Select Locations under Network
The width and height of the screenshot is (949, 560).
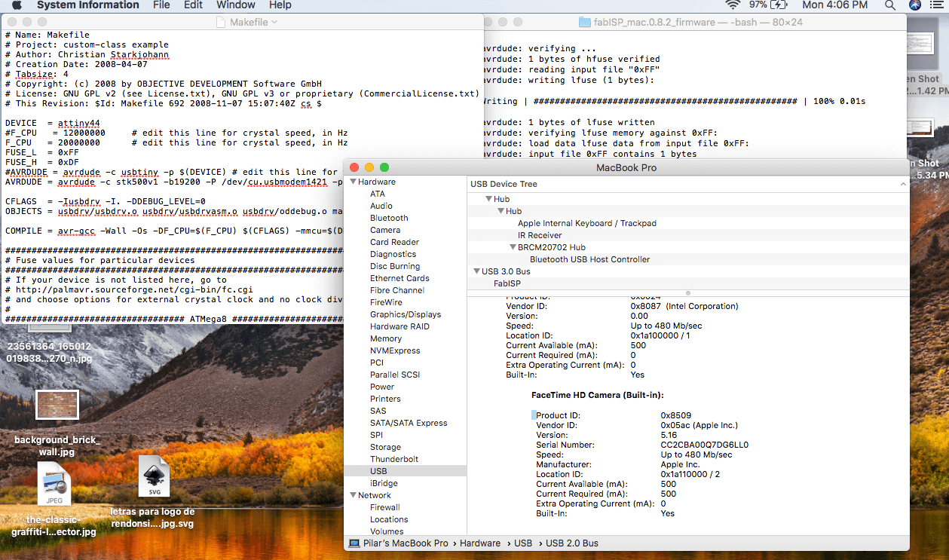tap(389, 519)
